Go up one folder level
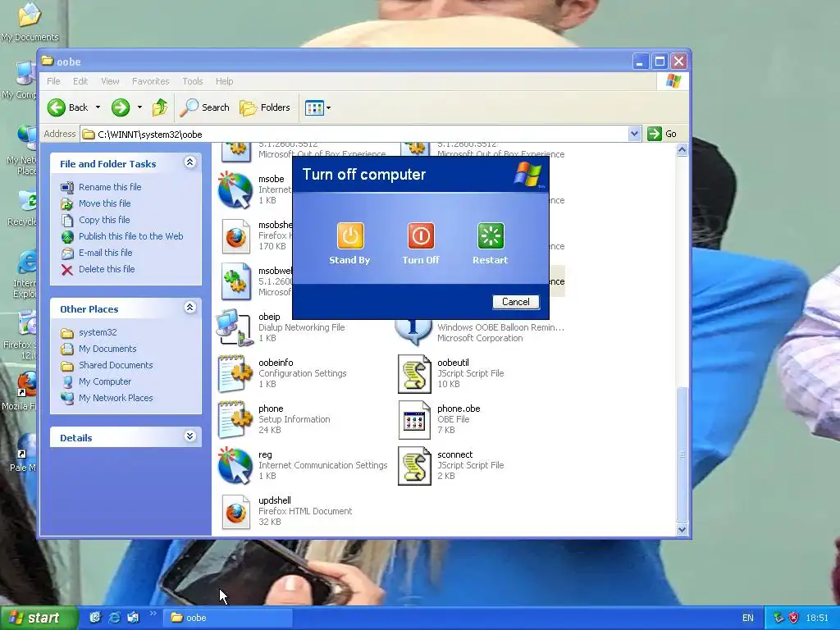840x630 pixels. coord(160,107)
